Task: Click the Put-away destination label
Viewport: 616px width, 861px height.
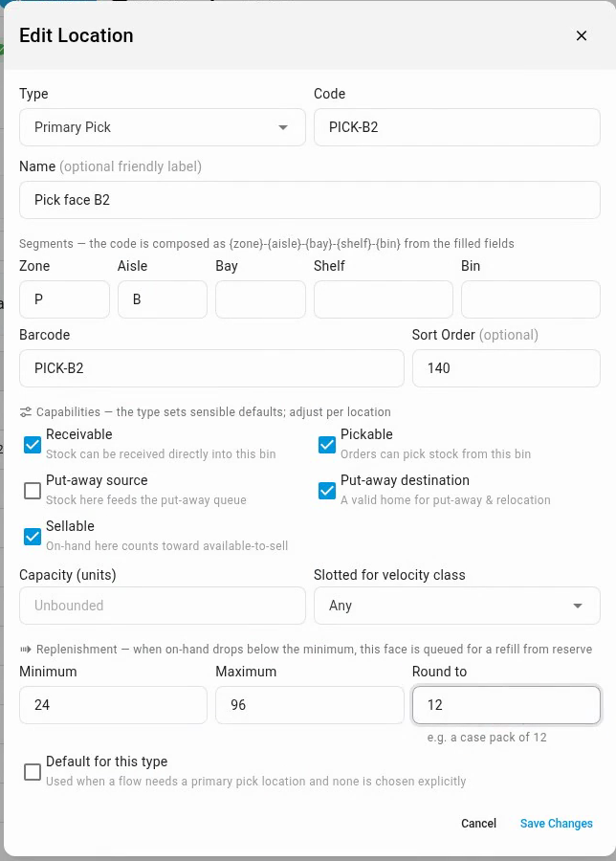Action: pos(405,480)
